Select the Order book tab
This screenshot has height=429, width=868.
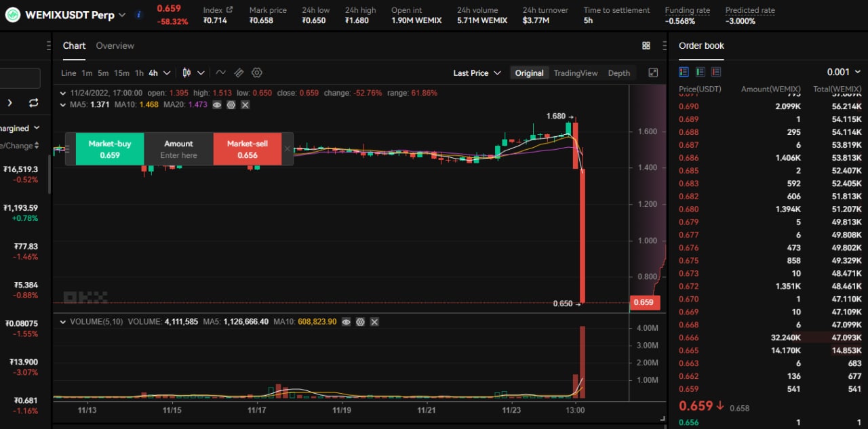701,45
